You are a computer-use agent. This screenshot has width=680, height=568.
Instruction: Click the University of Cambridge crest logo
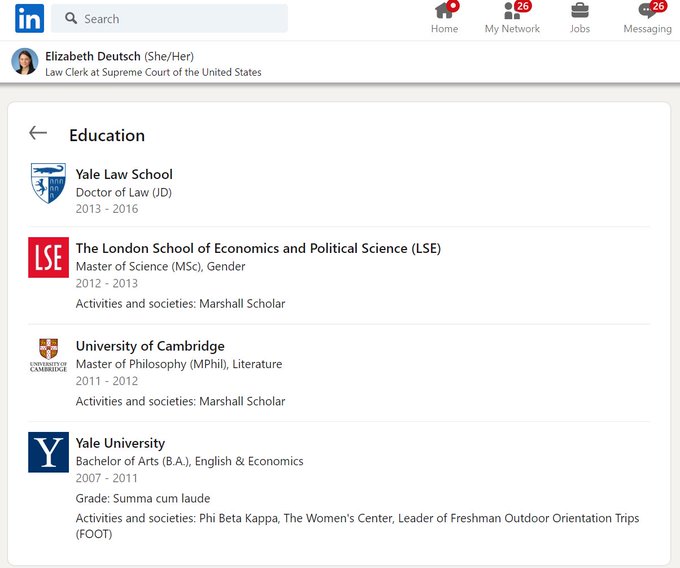49,355
